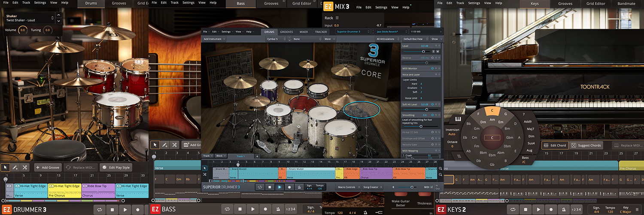
Task: Click the speaker volume icon in Superior Drummer 3
Action: (x=393, y=187)
